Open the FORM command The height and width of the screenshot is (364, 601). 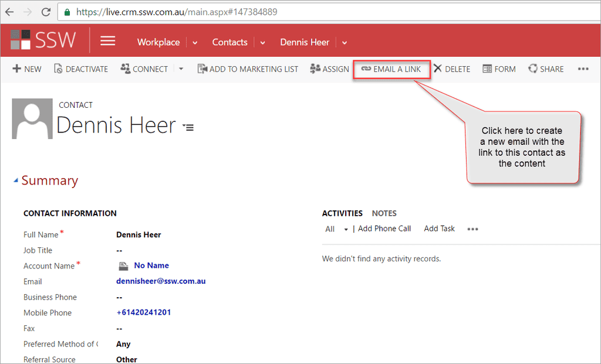tap(498, 69)
